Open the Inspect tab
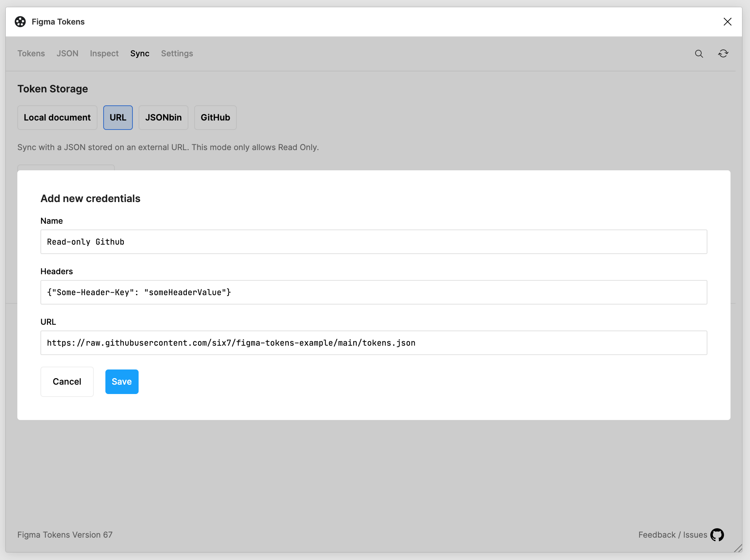Image resolution: width=750 pixels, height=560 pixels. click(x=104, y=53)
